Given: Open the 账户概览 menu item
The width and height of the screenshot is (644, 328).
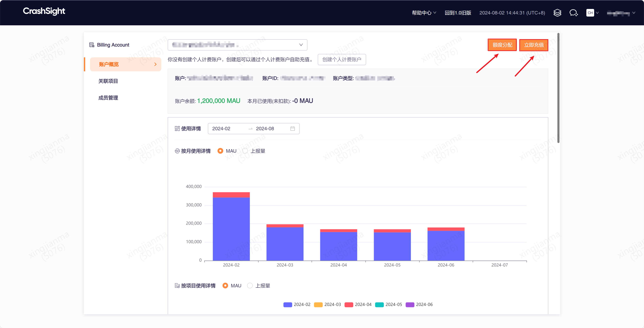Looking at the screenshot, I should click(125, 64).
